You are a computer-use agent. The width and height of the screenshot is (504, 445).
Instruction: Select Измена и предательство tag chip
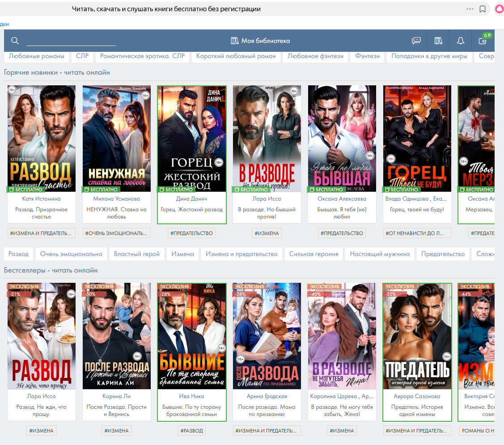[241, 254]
